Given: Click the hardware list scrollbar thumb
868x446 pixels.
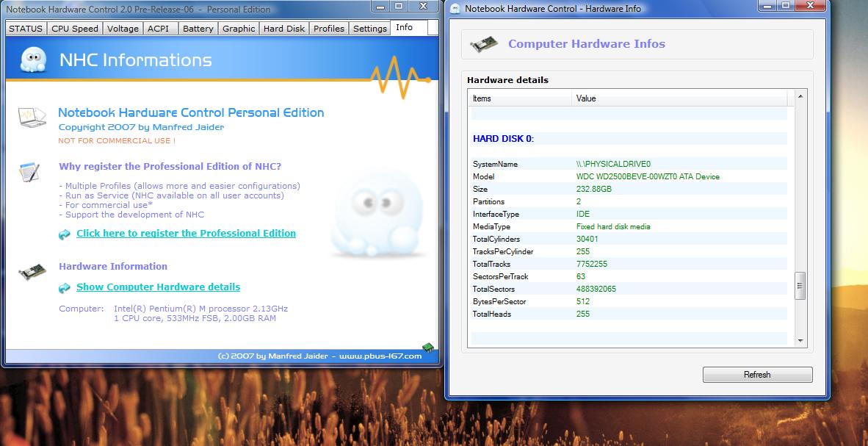Looking at the screenshot, I should click(800, 285).
